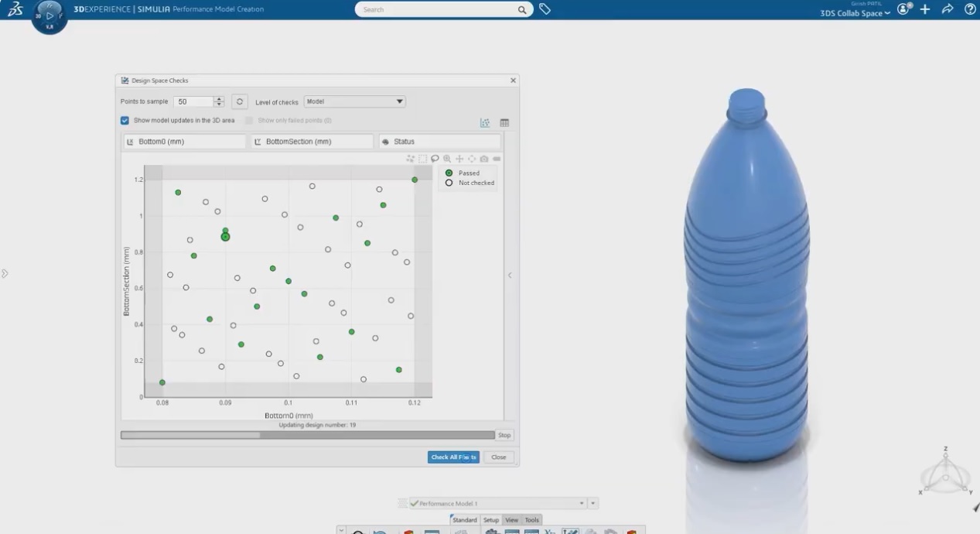
Task: Switch to table view icon
Action: tap(504, 123)
